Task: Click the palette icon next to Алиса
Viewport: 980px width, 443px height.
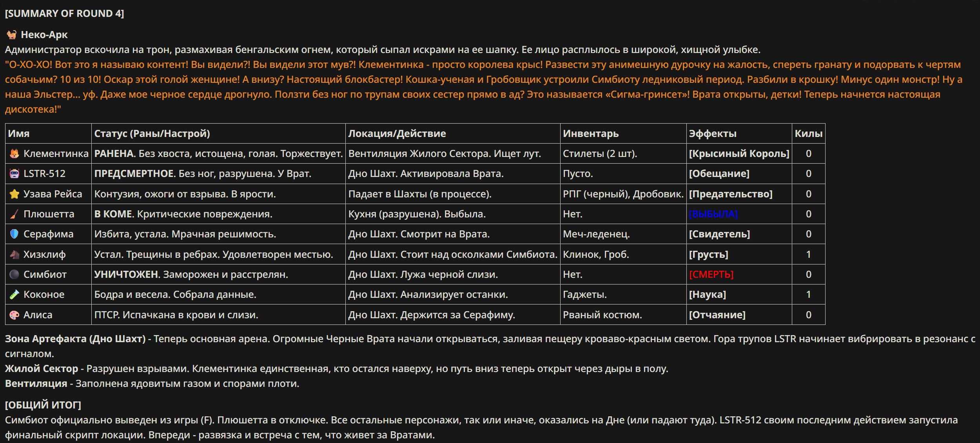Action: [x=15, y=315]
